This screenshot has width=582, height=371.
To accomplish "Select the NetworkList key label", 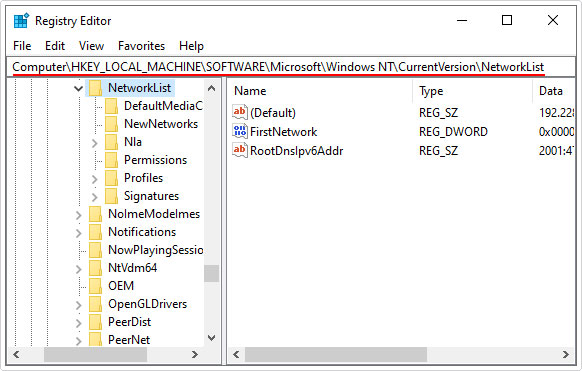I will pyautogui.click(x=140, y=88).
